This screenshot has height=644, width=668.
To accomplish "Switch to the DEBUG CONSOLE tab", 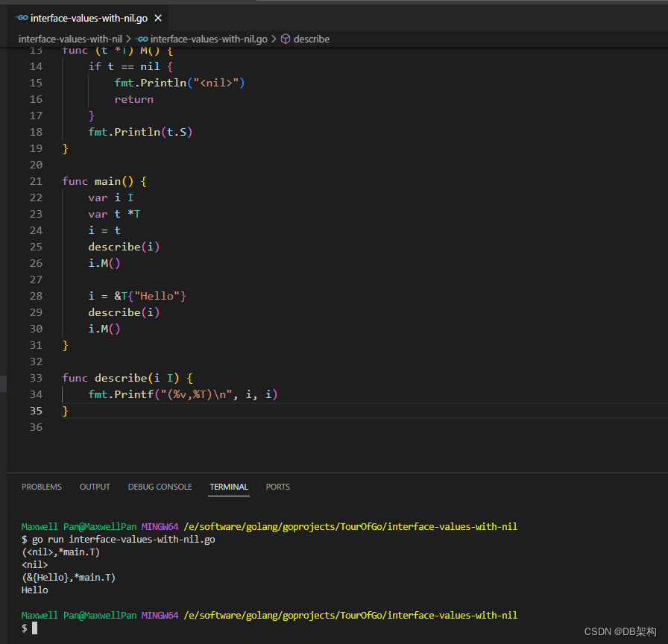I will point(160,486).
